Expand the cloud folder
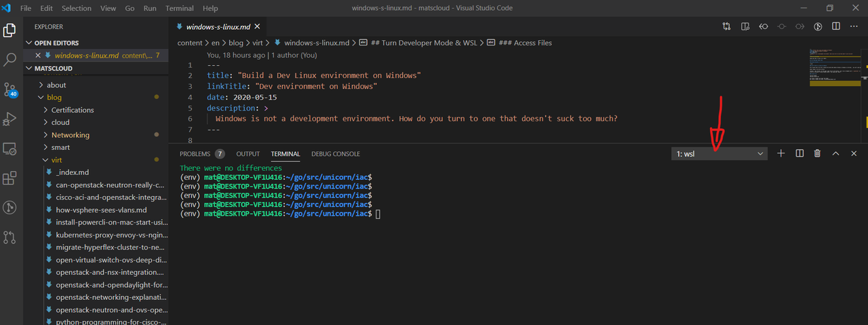868x325 pixels. pyautogui.click(x=95, y=122)
